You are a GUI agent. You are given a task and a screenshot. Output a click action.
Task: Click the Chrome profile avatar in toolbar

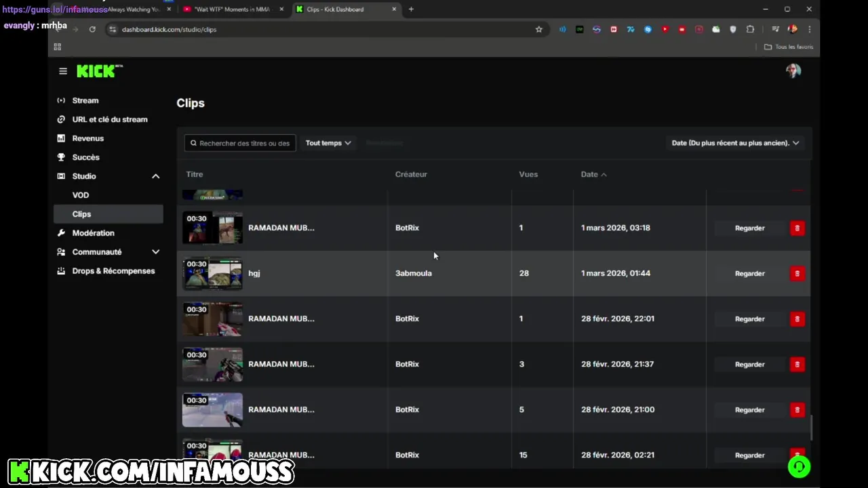pyautogui.click(x=792, y=29)
